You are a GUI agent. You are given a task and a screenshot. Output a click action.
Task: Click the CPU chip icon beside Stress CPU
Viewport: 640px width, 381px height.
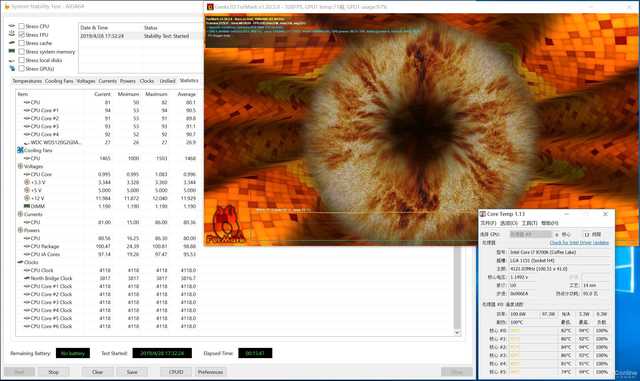pos(12,26)
